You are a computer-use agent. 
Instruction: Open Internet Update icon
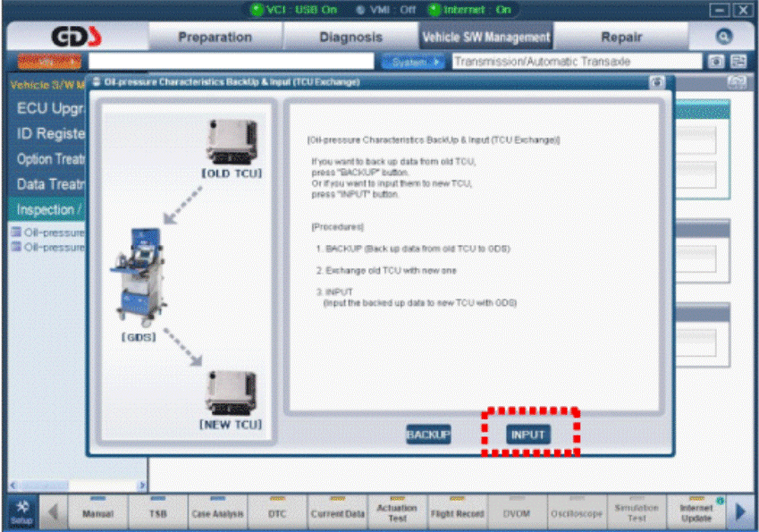696,512
